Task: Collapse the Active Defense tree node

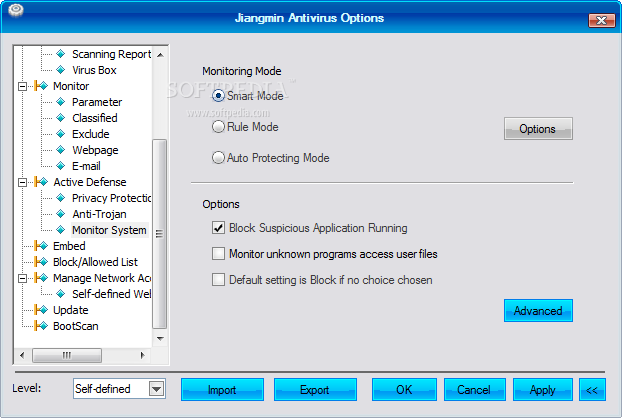Action: coord(23,182)
